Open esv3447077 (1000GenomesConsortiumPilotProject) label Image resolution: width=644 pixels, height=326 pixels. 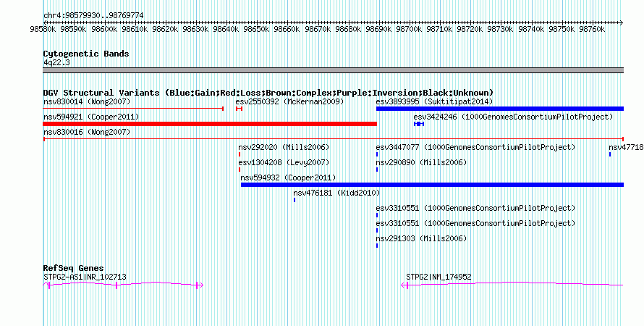click(475, 148)
